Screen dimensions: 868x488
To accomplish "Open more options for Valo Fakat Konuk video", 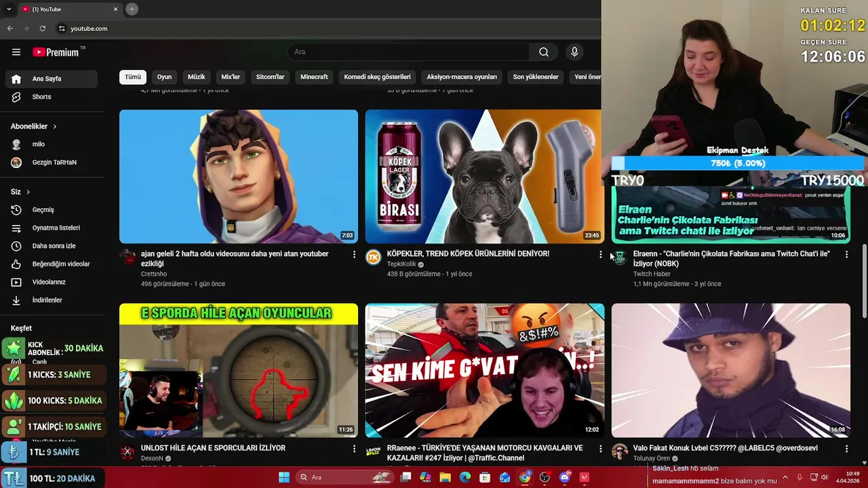I will [846, 449].
